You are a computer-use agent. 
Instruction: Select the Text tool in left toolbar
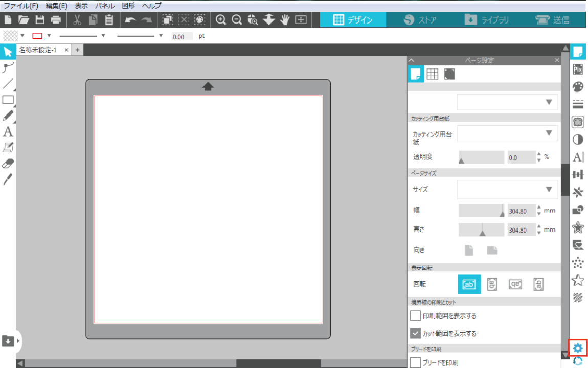8,132
